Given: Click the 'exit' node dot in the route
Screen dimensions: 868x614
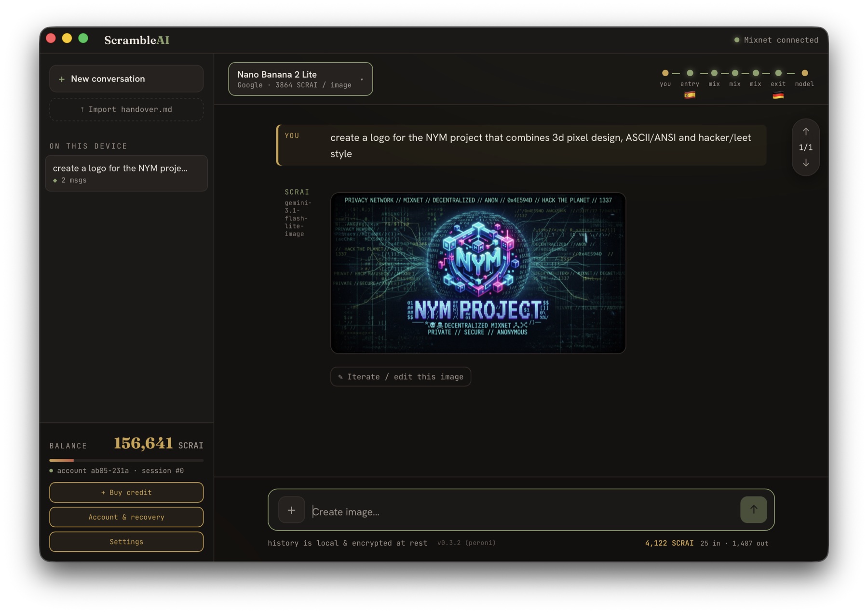Looking at the screenshot, I should [x=778, y=73].
